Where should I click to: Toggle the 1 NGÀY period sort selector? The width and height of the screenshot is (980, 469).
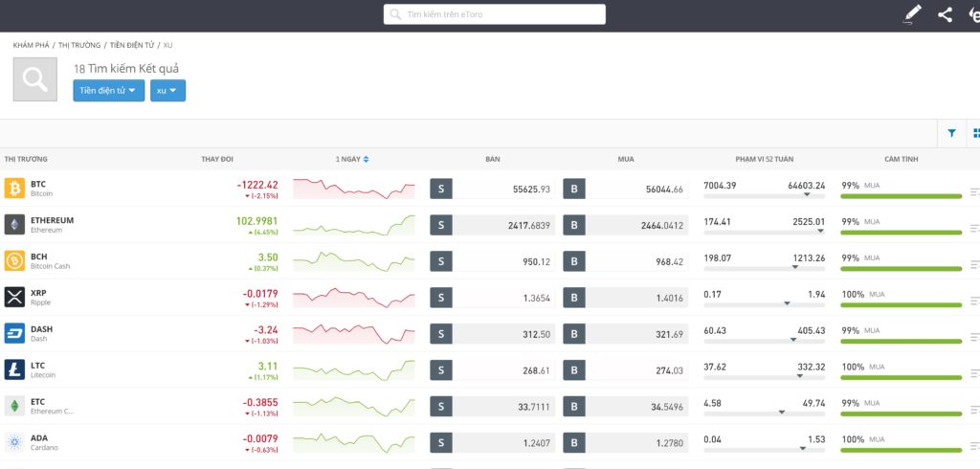tap(352, 160)
